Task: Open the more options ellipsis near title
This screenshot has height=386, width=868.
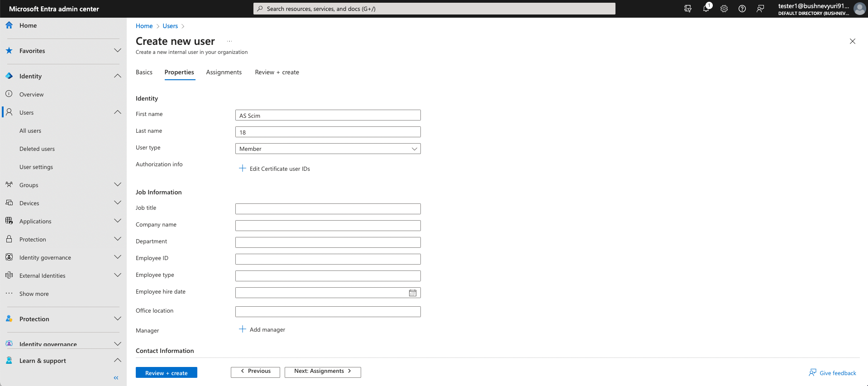Action: (x=229, y=41)
